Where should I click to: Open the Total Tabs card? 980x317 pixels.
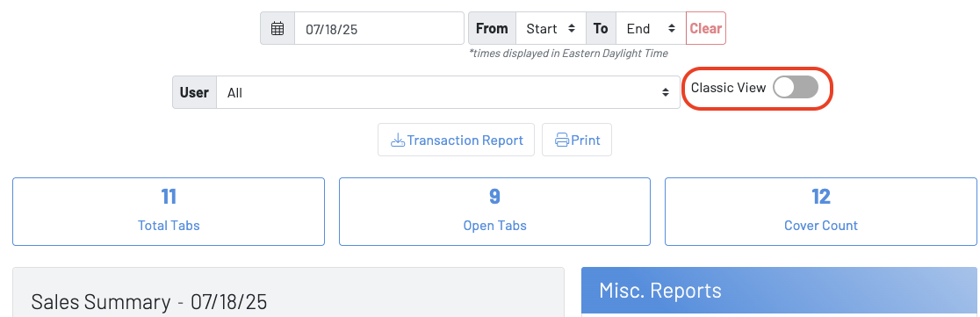point(169,212)
